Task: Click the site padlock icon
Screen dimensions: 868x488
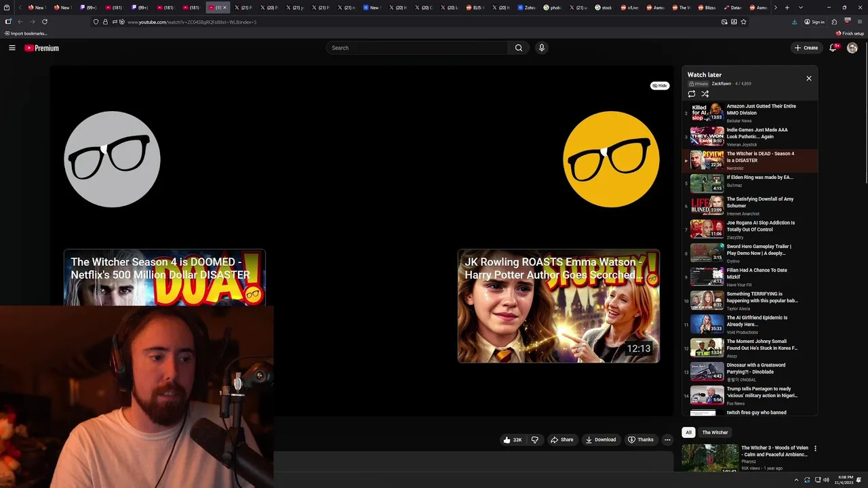Action: click(x=105, y=22)
